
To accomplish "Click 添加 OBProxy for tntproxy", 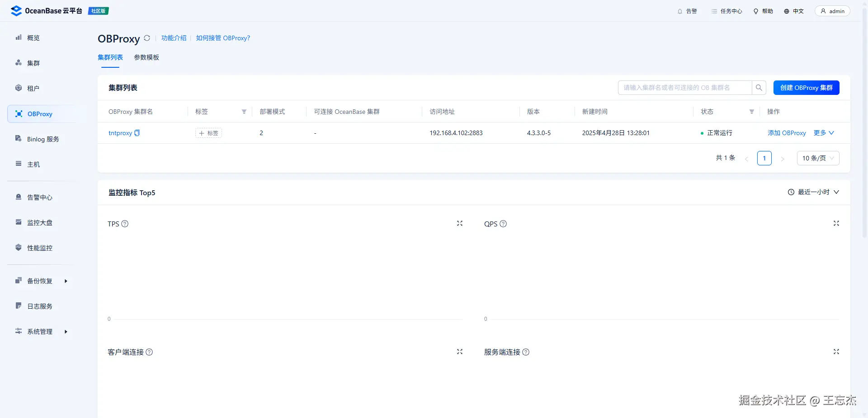I will (x=787, y=133).
